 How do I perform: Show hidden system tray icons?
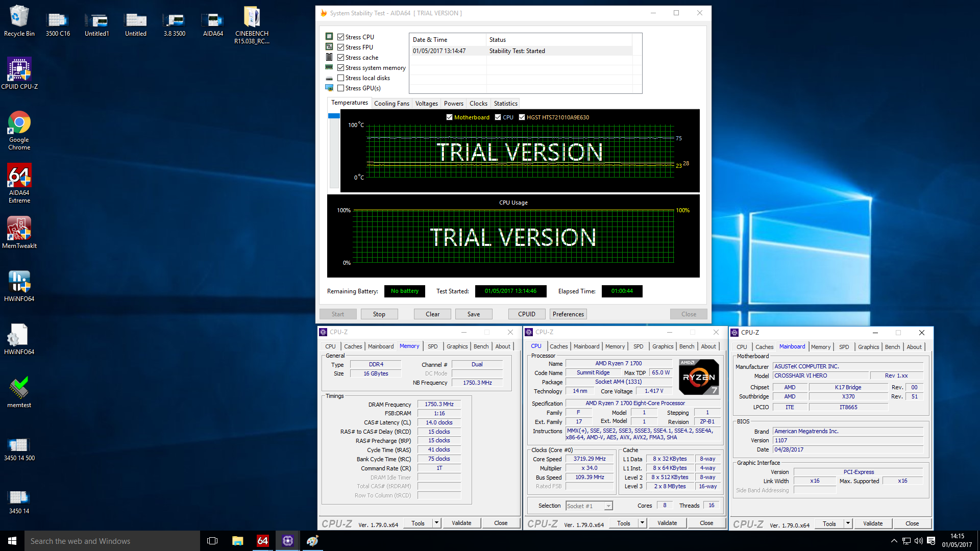coord(894,541)
